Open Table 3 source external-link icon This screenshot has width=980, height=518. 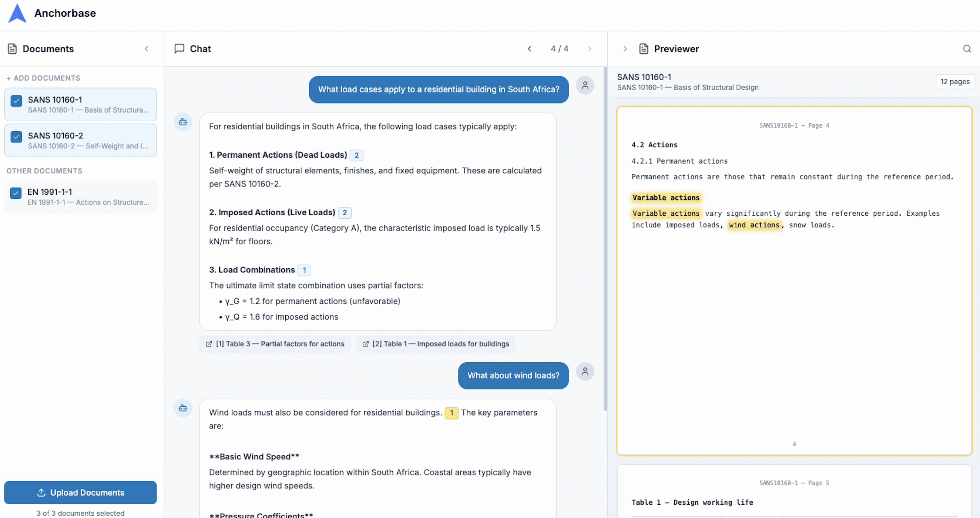(209, 344)
